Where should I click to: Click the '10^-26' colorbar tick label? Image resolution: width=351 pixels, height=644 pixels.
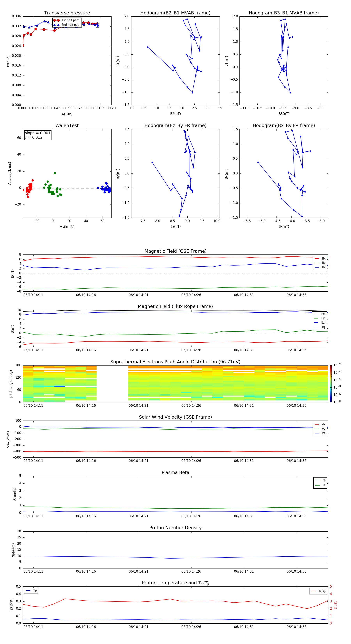point(337,365)
